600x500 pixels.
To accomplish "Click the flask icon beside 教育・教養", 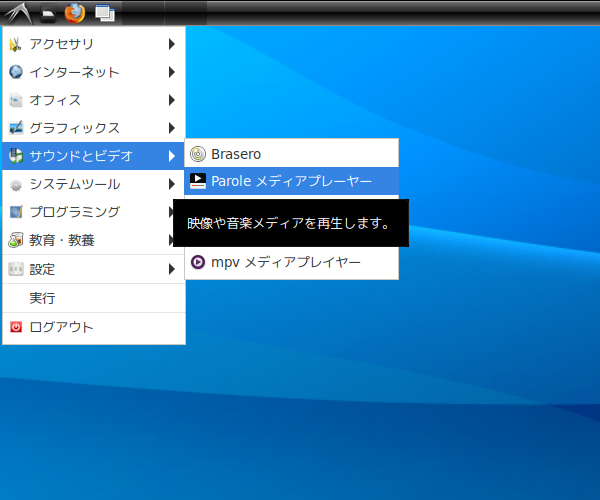I will (16, 240).
